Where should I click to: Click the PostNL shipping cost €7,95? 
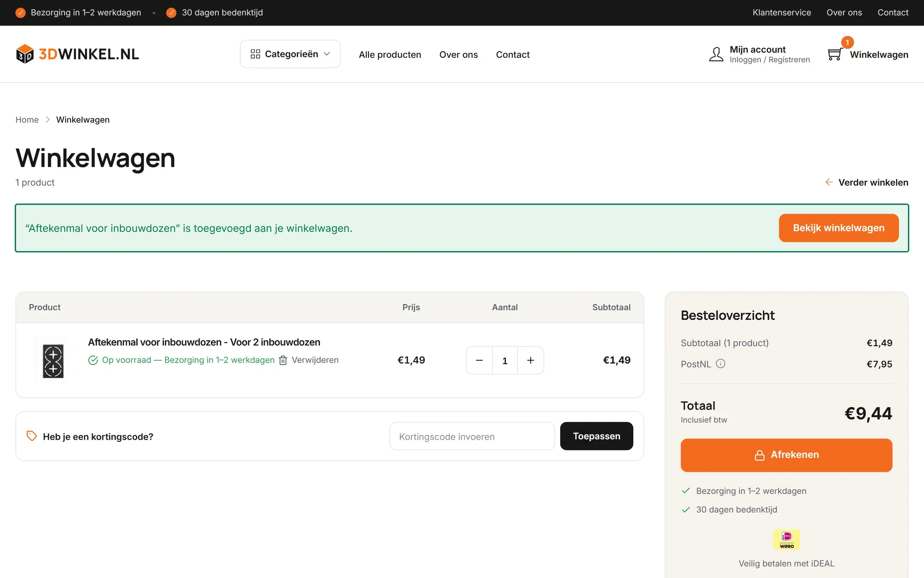pyautogui.click(x=879, y=364)
